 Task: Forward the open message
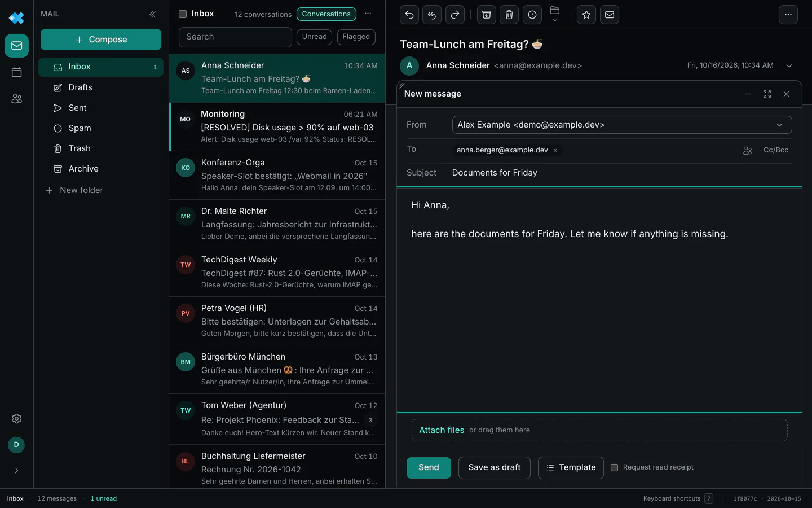pyautogui.click(x=455, y=15)
